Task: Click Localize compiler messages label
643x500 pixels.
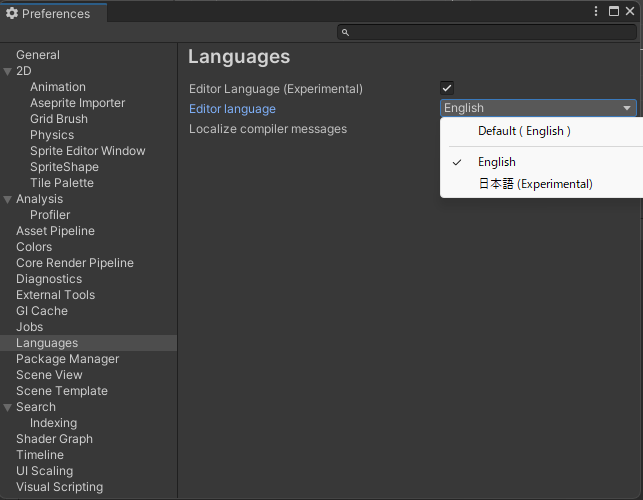Action: tap(268, 129)
